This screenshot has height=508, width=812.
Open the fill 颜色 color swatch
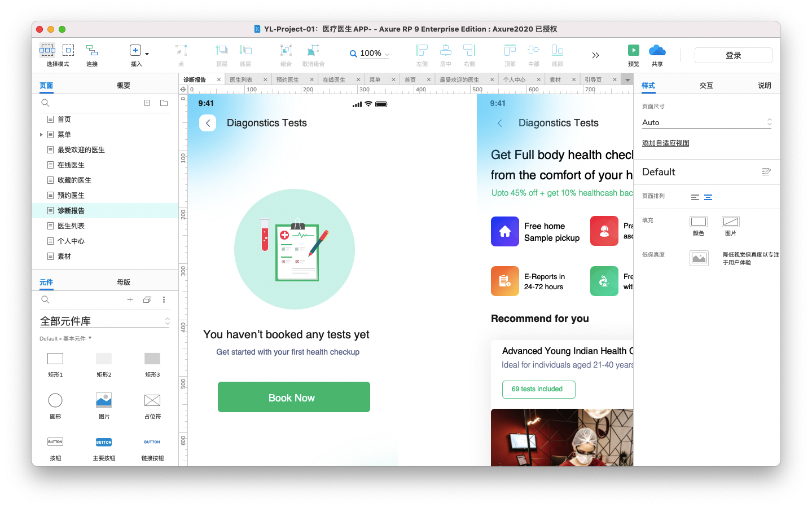(699, 222)
